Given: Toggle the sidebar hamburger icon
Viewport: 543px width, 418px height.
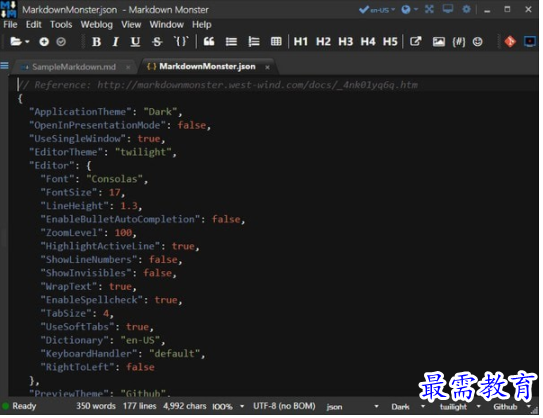Looking at the screenshot, I should point(5,65).
